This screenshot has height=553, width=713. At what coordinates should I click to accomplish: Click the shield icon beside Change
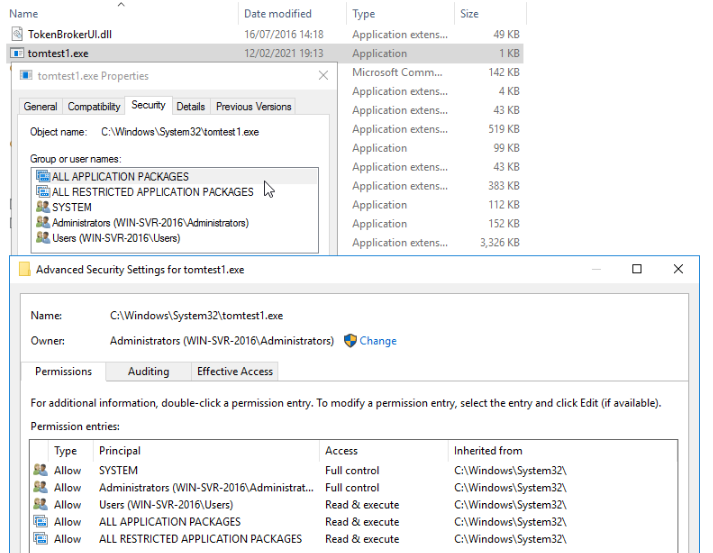(x=350, y=341)
